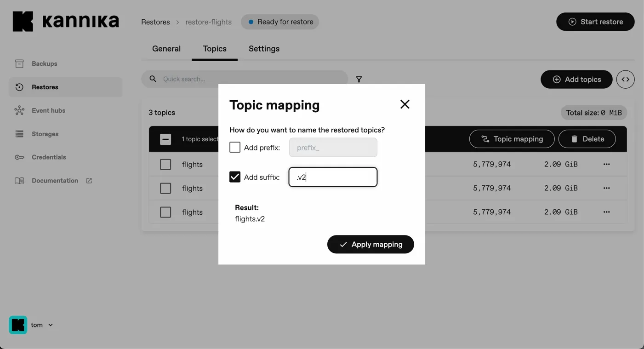
Task: Go to Credentials
Action: (x=49, y=157)
